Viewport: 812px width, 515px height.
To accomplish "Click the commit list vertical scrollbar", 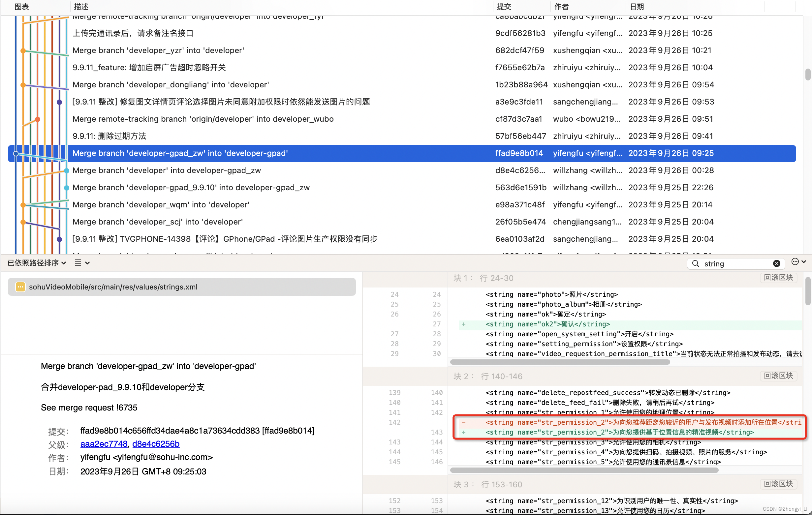I will pyautogui.click(x=807, y=75).
